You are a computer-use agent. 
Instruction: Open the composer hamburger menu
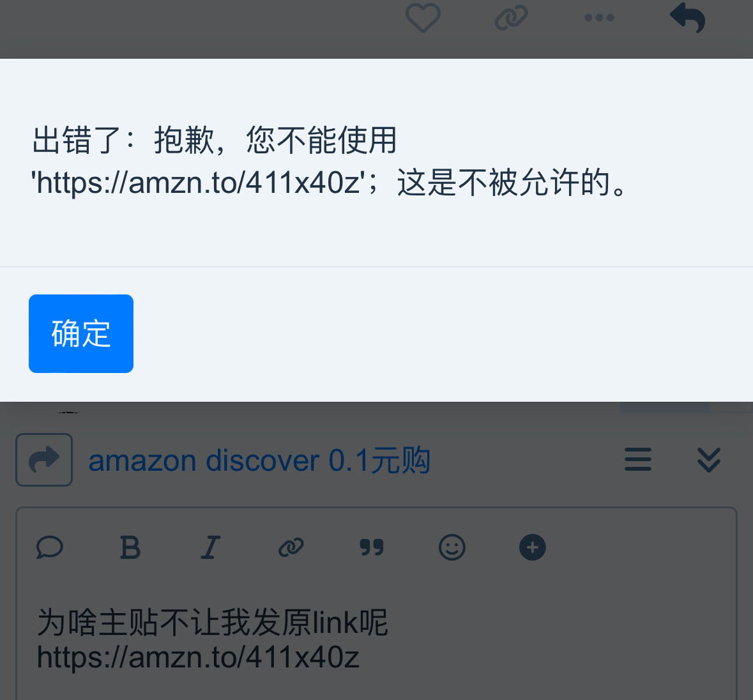coord(638,459)
